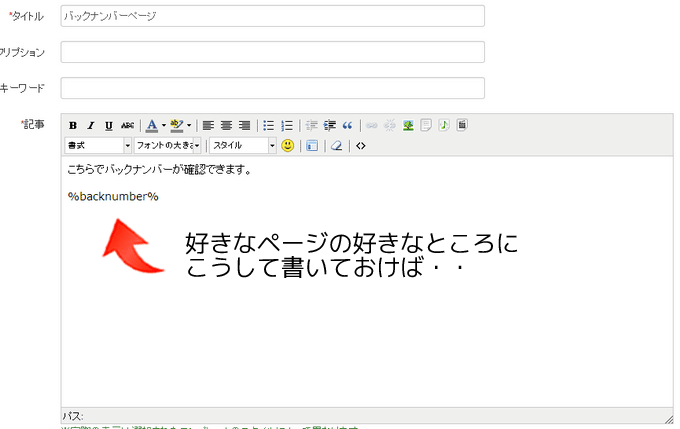The width and height of the screenshot is (680, 429).
Task: Toggle italic formatting button
Action: (x=90, y=126)
